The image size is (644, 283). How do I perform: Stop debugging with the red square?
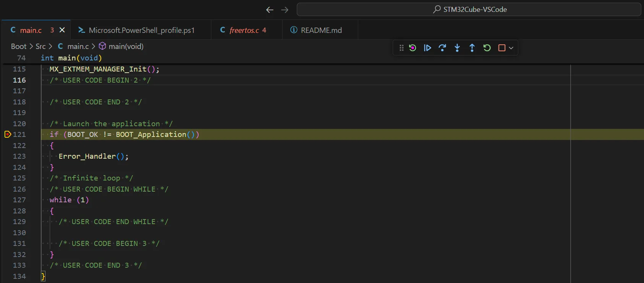click(502, 48)
